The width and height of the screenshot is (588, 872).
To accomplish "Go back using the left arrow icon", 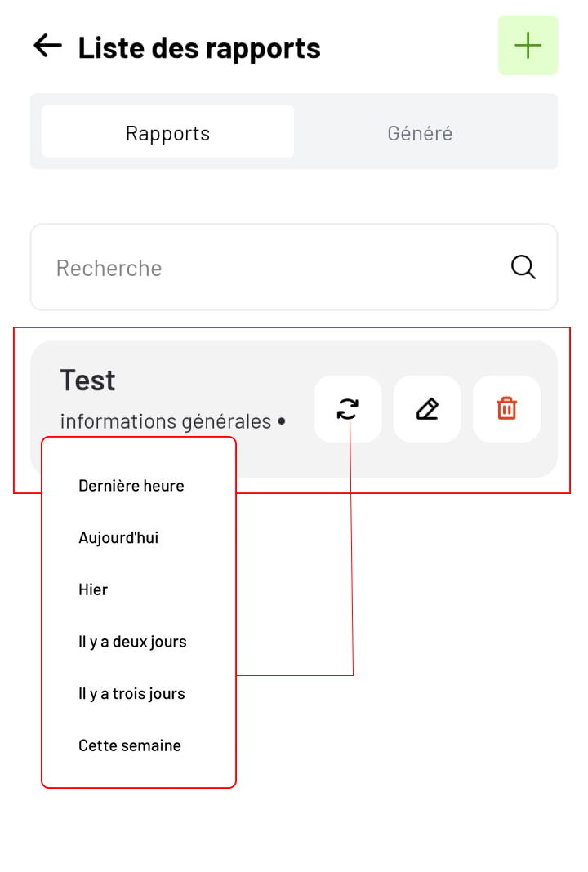I will [x=47, y=46].
